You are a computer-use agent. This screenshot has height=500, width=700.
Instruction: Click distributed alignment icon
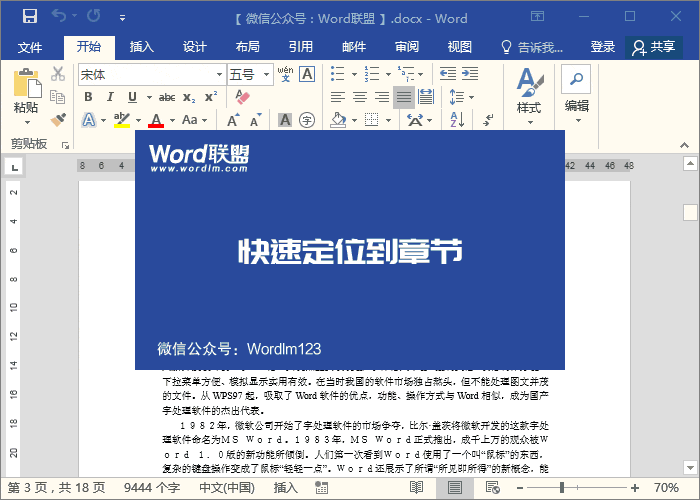426,97
